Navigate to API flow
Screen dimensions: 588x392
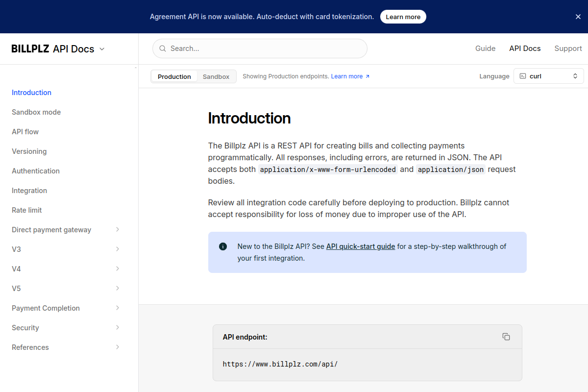[x=25, y=132]
